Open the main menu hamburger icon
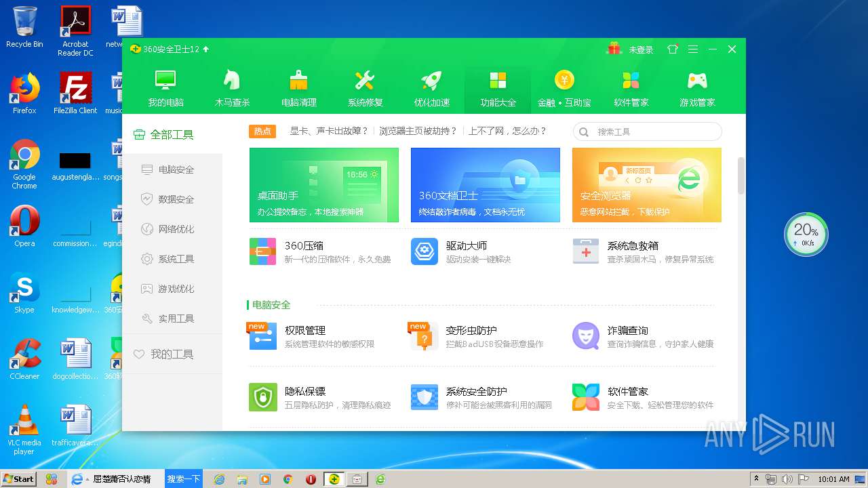Image resolution: width=868 pixels, height=488 pixels. 692,49
